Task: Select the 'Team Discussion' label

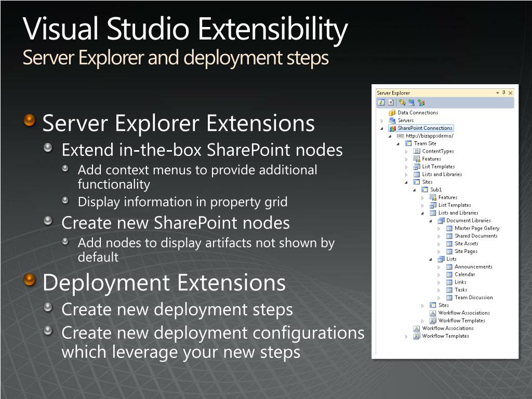Action: click(x=474, y=298)
